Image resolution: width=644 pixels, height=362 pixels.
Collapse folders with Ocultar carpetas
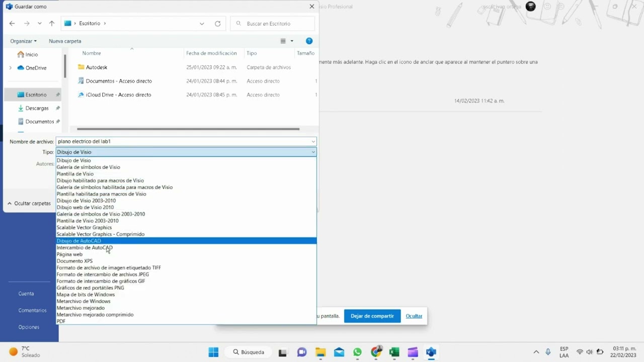pos(29,204)
